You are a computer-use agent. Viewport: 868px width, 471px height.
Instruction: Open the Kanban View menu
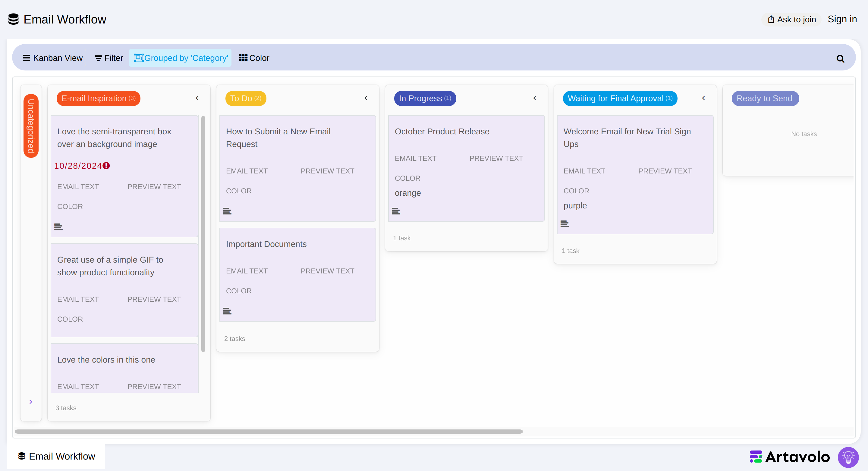[x=52, y=58]
